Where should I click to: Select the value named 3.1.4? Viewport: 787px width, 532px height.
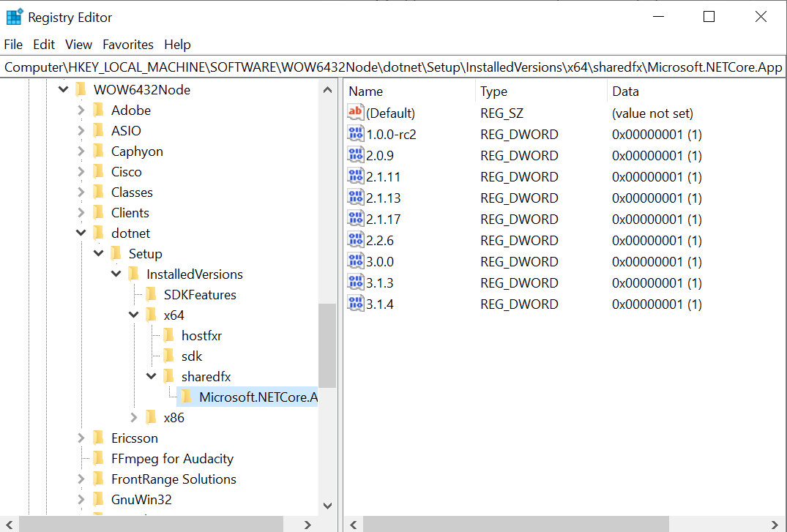(380, 304)
